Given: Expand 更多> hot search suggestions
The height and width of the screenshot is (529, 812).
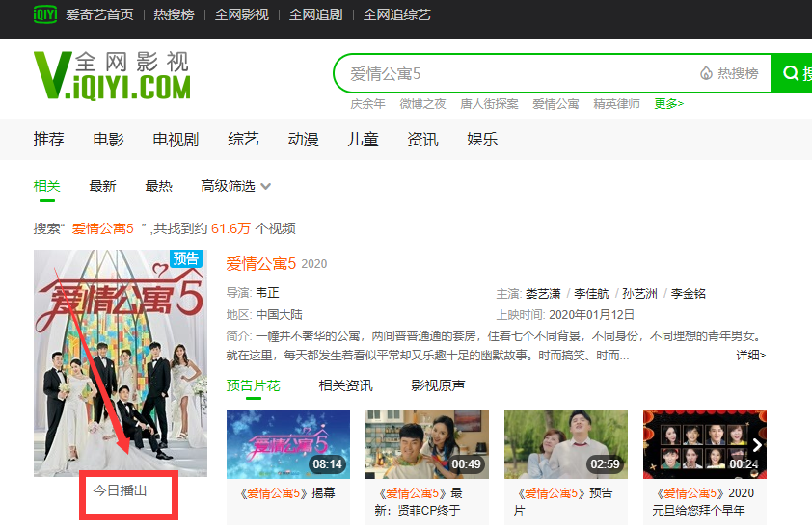Looking at the screenshot, I should point(668,104).
